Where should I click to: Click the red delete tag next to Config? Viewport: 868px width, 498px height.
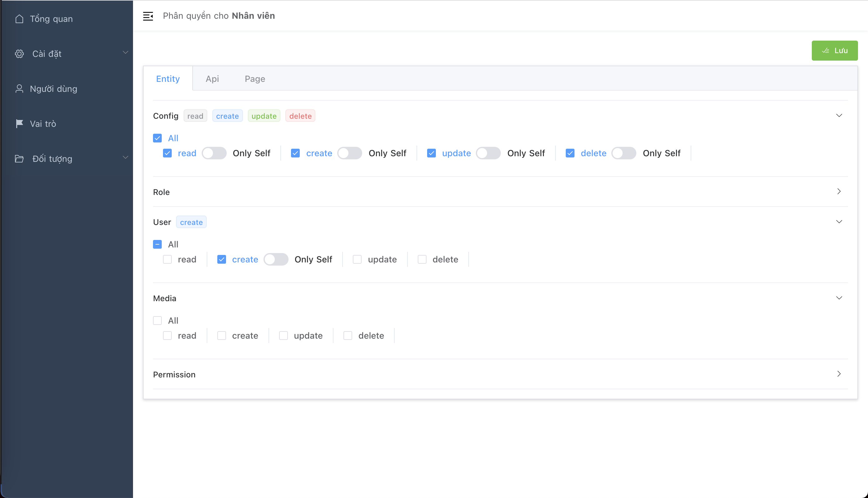point(300,116)
